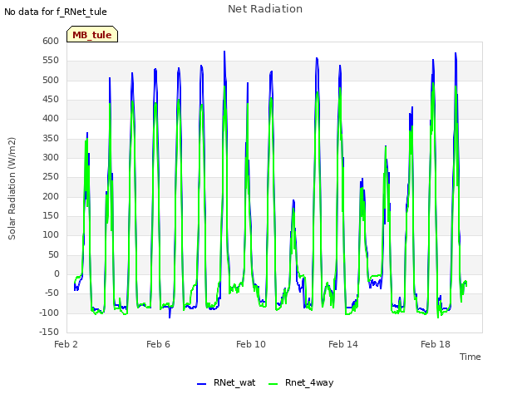Screen dimensions: 532x399
Task: Toggle the RNet_wat legend entry
Action: [x=226, y=382]
